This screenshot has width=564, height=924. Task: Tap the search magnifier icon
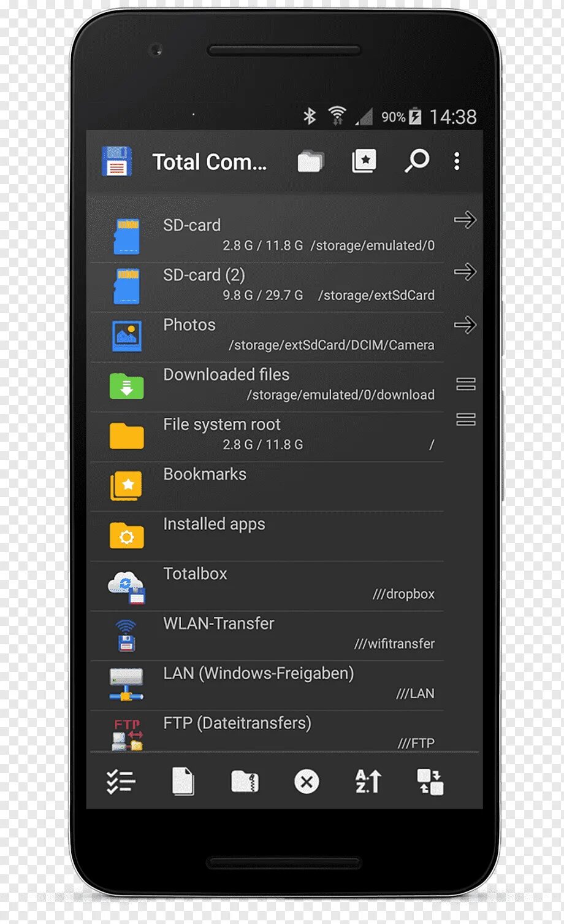(417, 161)
